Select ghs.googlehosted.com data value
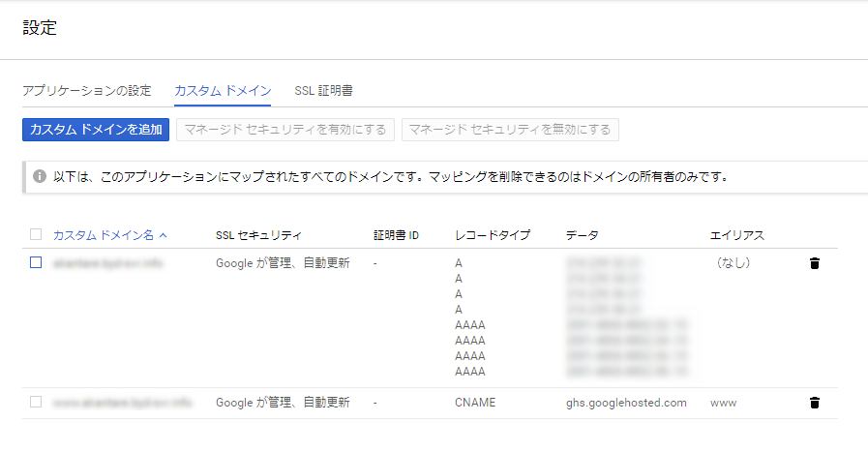 point(626,403)
